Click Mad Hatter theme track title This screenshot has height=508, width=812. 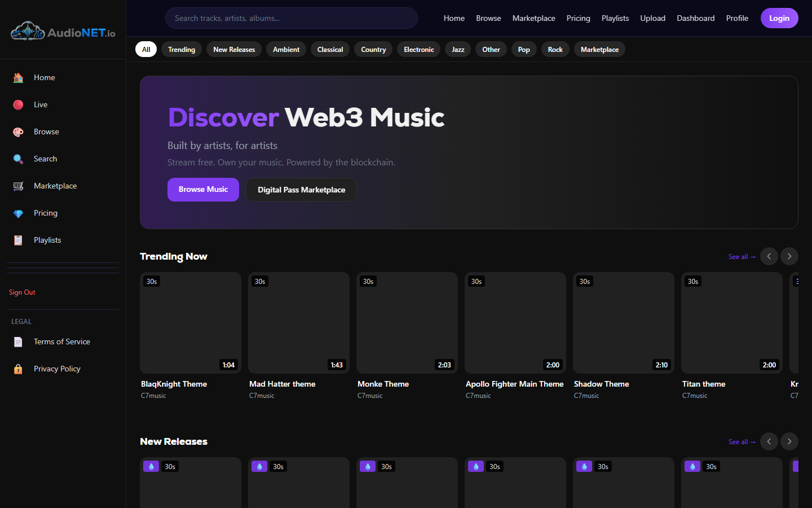[x=282, y=384]
